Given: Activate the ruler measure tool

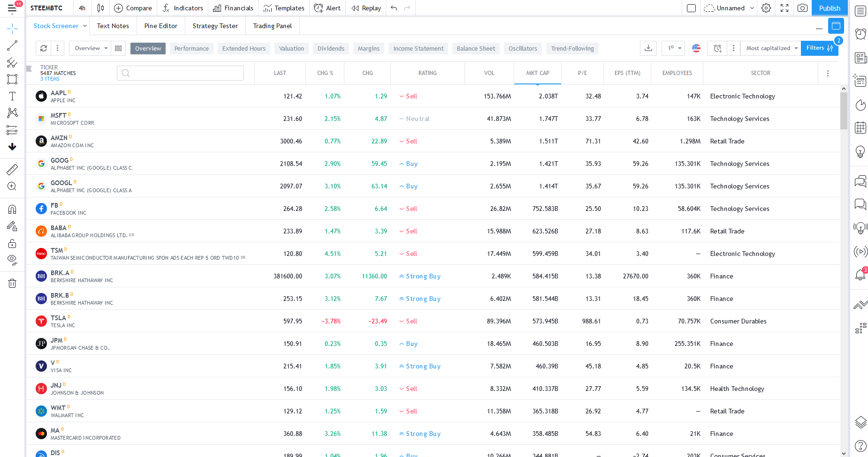Looking at the screenshot, I should coord(12,170).
